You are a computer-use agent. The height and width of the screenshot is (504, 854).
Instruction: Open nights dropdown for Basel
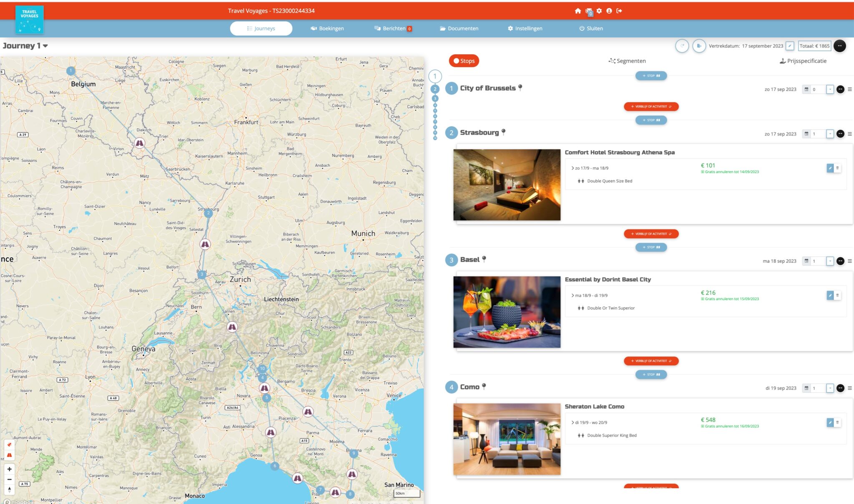830,261
